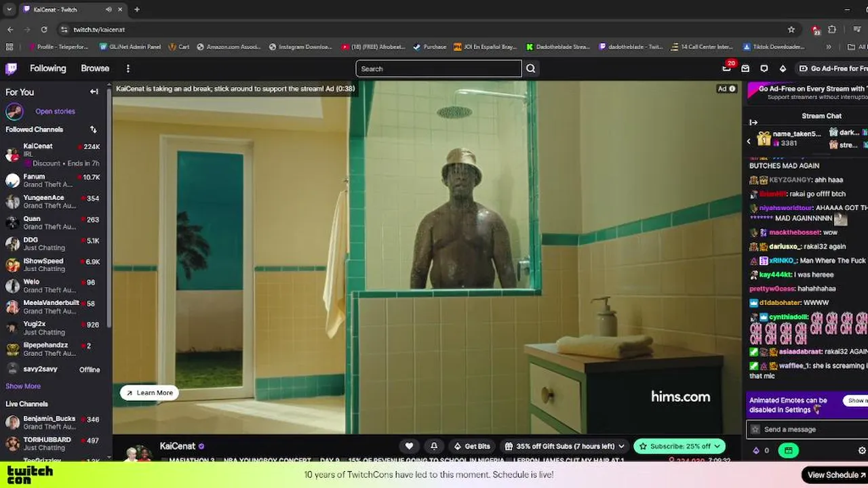Click address bar twitch.tv/kaicenat

click(x=99, y=30)
